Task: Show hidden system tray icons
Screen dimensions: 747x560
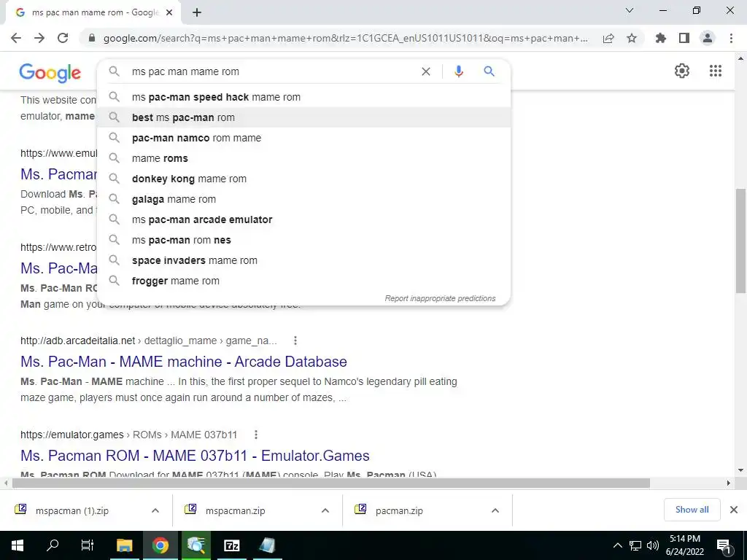Action: (617, 545)
